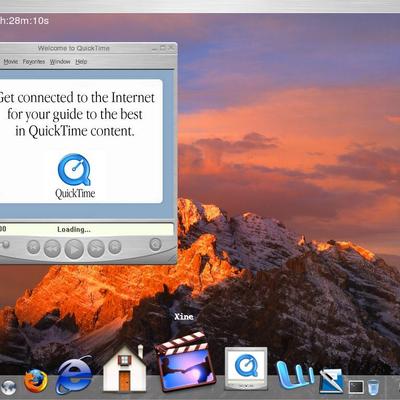This screenshot has width=400, height=400.
Task: Minimize the QuickTime window
Action: [155, 48]
